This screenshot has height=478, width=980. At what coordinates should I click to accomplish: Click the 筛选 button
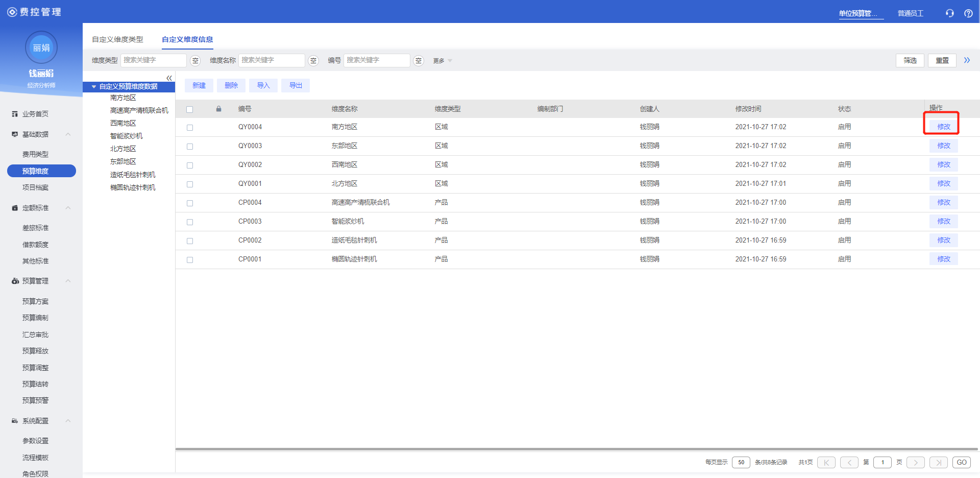pyautogui.click(x=910, y=60)
